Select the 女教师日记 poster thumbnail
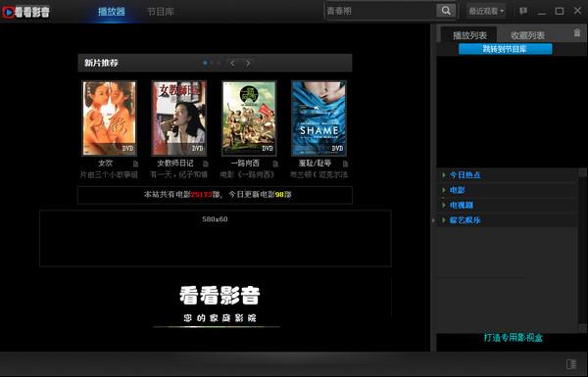The height and width of the screenshot is (377, 588). 179,118
